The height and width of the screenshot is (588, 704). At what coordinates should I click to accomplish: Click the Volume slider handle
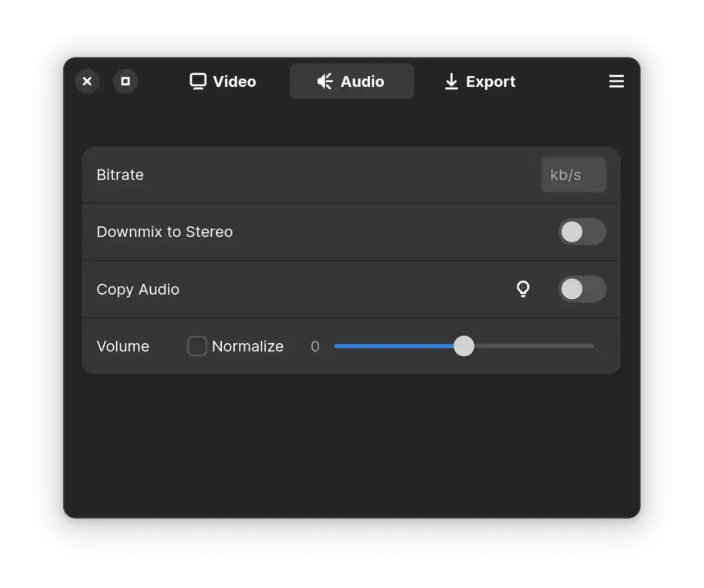coord(464,346)
